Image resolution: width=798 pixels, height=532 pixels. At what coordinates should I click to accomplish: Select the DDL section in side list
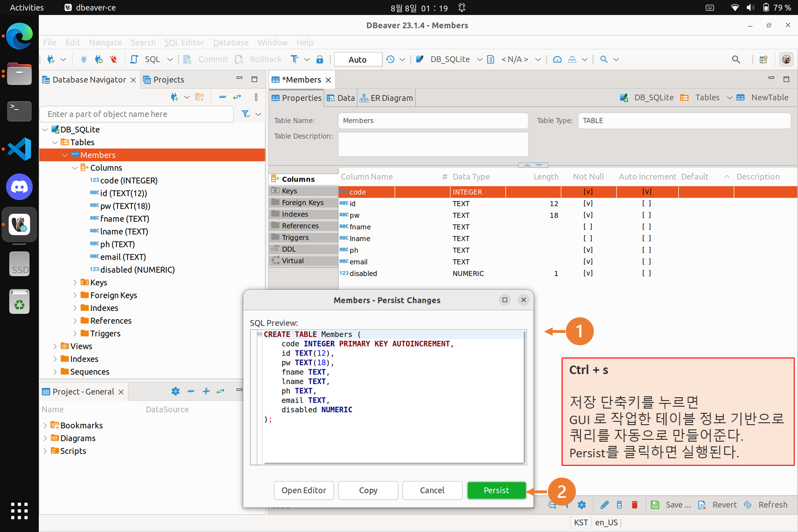[304, 249]
